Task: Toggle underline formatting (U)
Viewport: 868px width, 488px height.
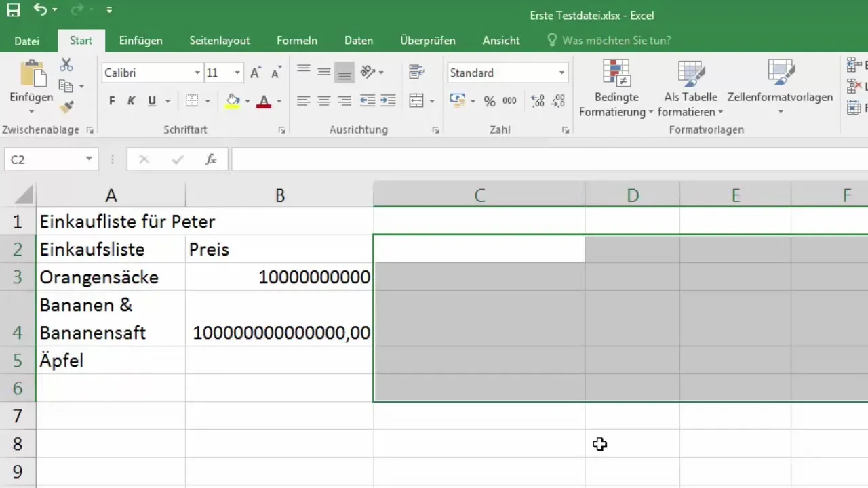Action: tap(151, 101)
